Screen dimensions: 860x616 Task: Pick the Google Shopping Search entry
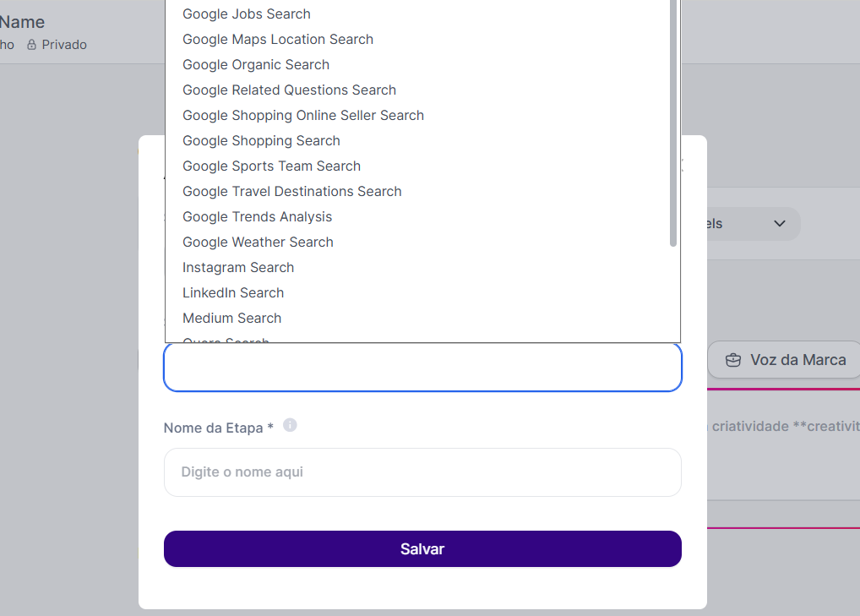point(261,141)
